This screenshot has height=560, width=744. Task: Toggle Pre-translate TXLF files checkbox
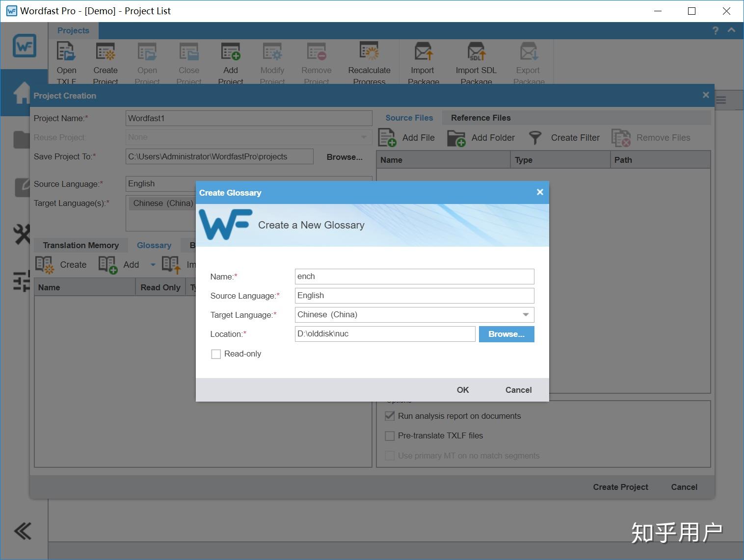click(390, 436)
